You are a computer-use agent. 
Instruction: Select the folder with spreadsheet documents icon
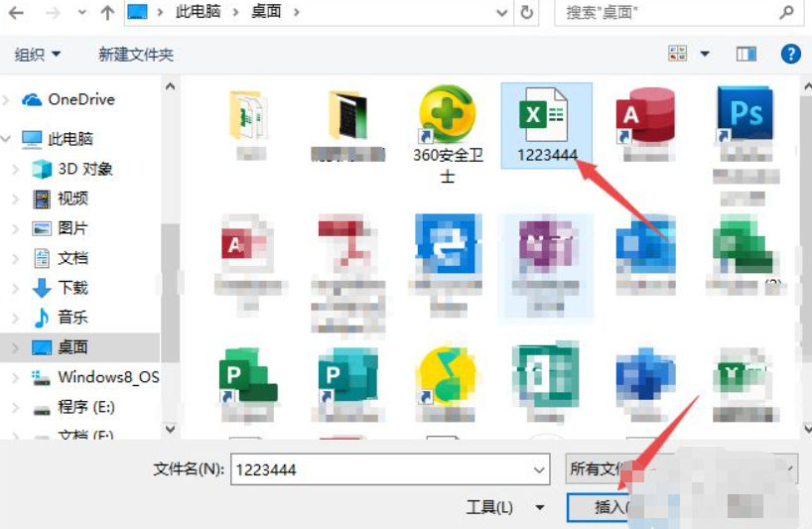pos(249,115)
